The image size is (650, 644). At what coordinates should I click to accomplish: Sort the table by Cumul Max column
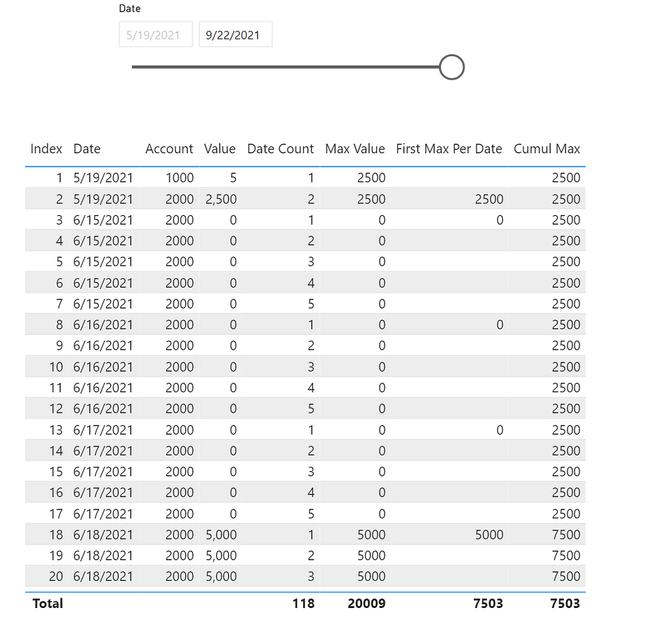tap(547, 149)
